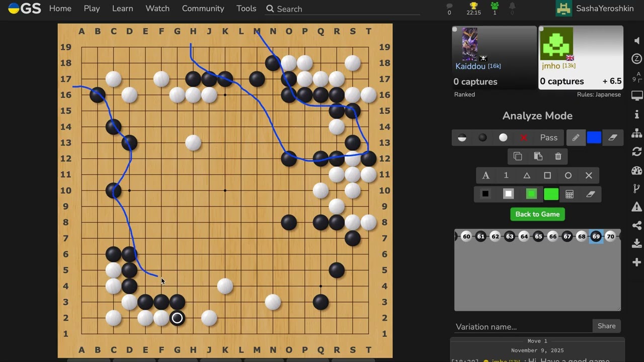The width and height of the screenshot is (644, 362).
Task: Jump to move 60 in move tree
Action: [x=466, y=236]
